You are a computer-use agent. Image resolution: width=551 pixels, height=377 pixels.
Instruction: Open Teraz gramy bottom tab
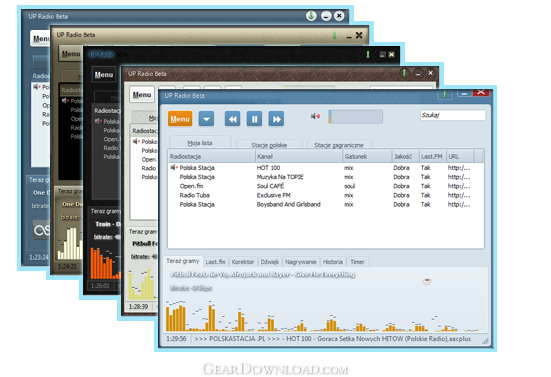tap(183, 261)
